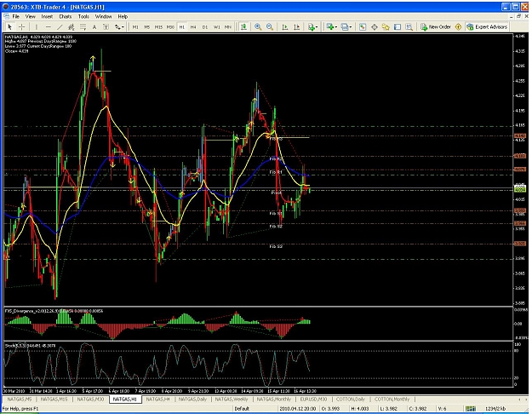Switch to the COTTON,Monthly chart tab

coord(392,399)
